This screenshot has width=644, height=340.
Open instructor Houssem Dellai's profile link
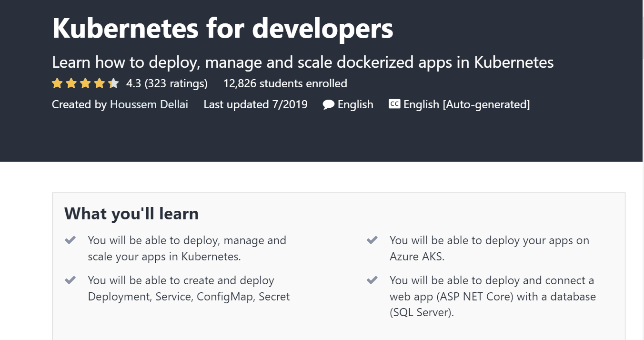(149, 104)
